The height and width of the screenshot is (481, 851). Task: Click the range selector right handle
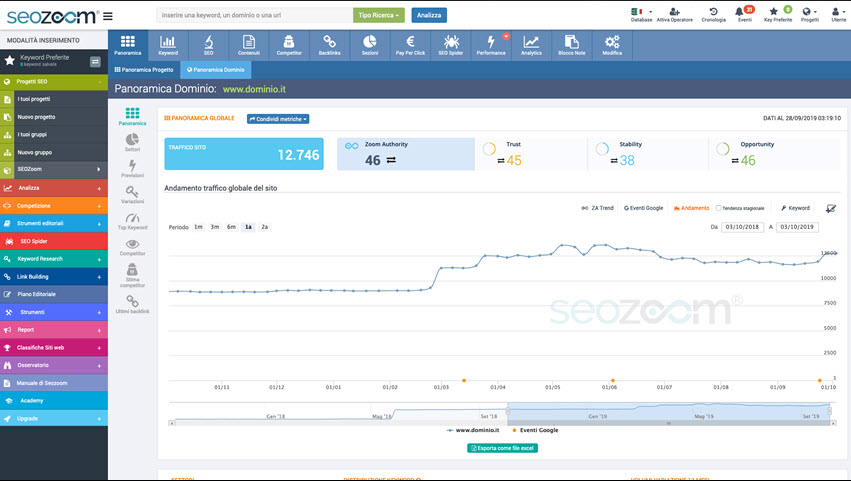830,411
